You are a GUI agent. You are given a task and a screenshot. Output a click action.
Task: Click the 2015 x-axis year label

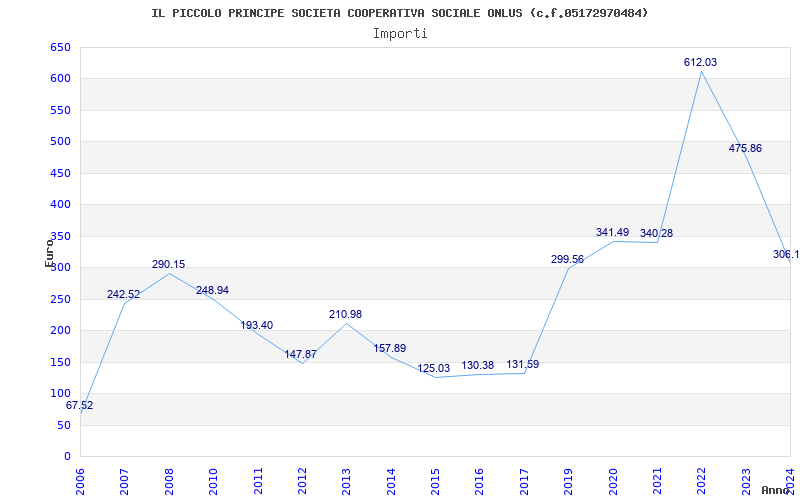click(435, 481)
